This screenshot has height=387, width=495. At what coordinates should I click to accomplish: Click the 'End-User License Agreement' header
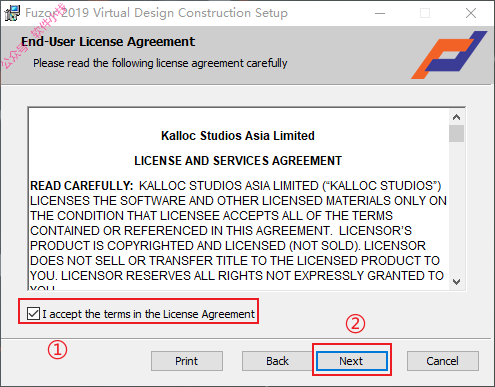pos(108,42)
